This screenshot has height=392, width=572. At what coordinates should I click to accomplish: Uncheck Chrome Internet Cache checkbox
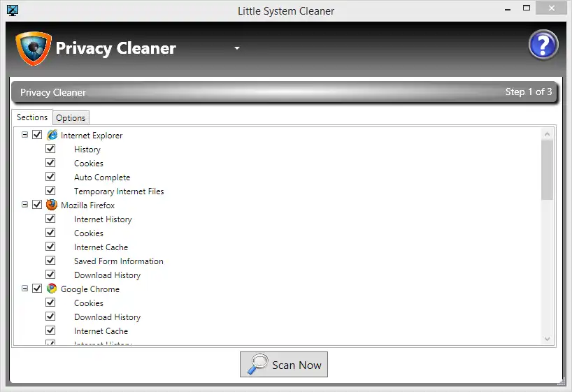point(50,331)
